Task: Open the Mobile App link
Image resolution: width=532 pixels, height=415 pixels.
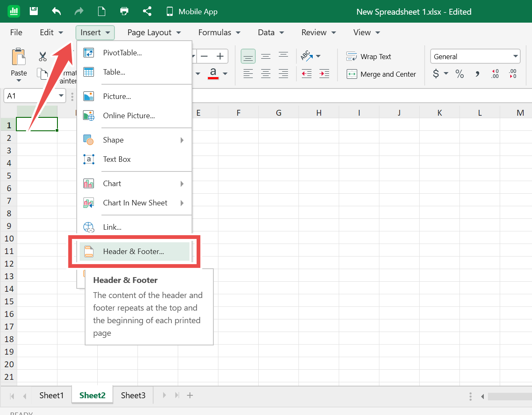Action: tap(192, 11)
